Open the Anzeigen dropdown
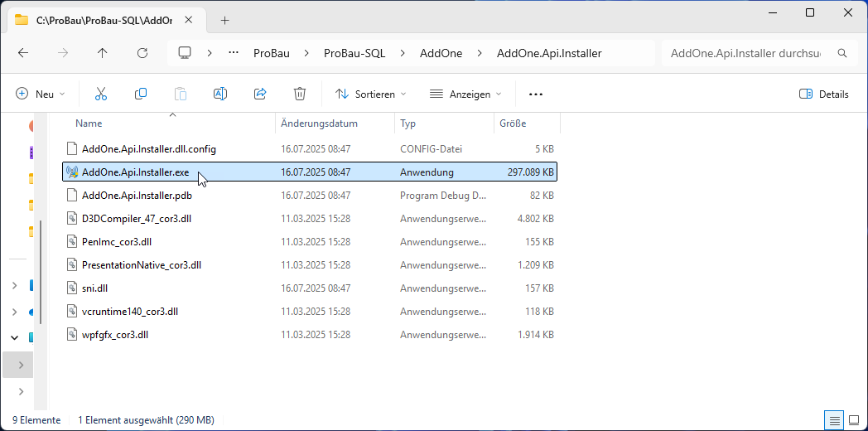This screenshot has width=868, height=431. pyautogui.click(x=466, y=94)
